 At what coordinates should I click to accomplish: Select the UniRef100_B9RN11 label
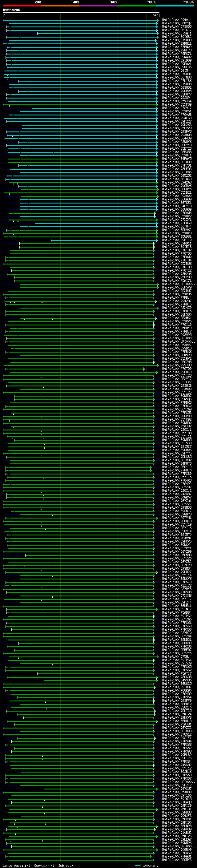(177, 43)
